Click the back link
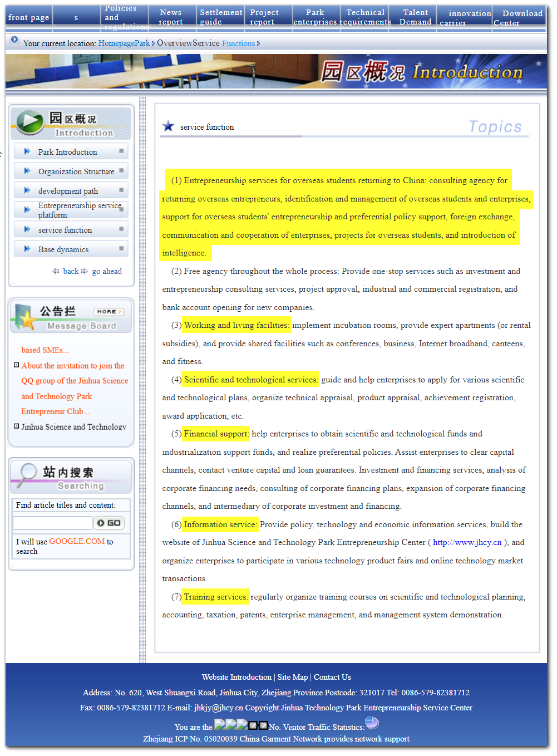This screenshot has width=557, height=756. pos(71,271)
